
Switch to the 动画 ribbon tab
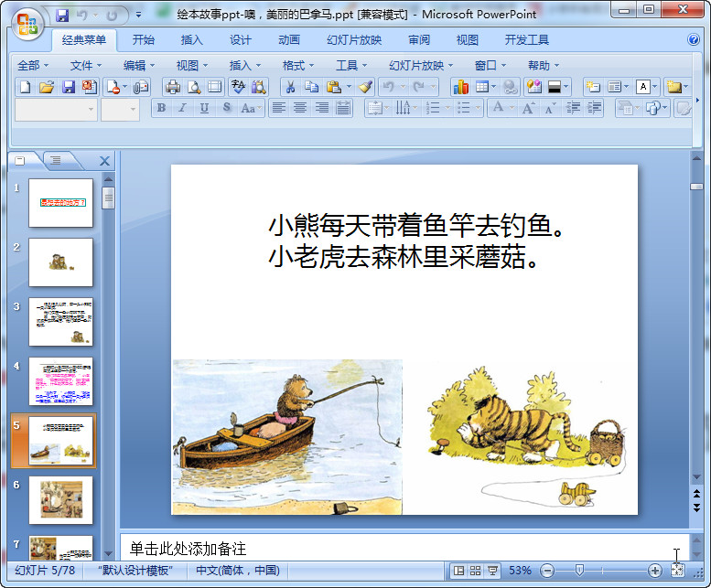pos(289,40)
